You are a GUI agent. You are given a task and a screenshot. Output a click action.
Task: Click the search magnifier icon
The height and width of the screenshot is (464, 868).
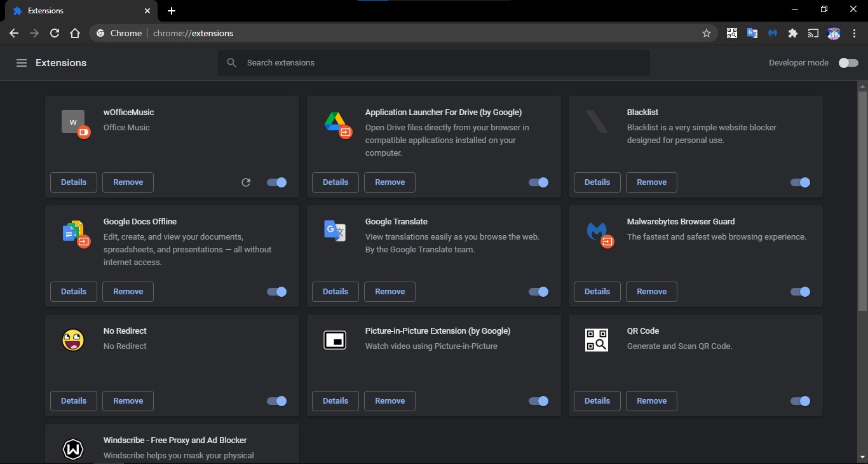coord(232,63)
